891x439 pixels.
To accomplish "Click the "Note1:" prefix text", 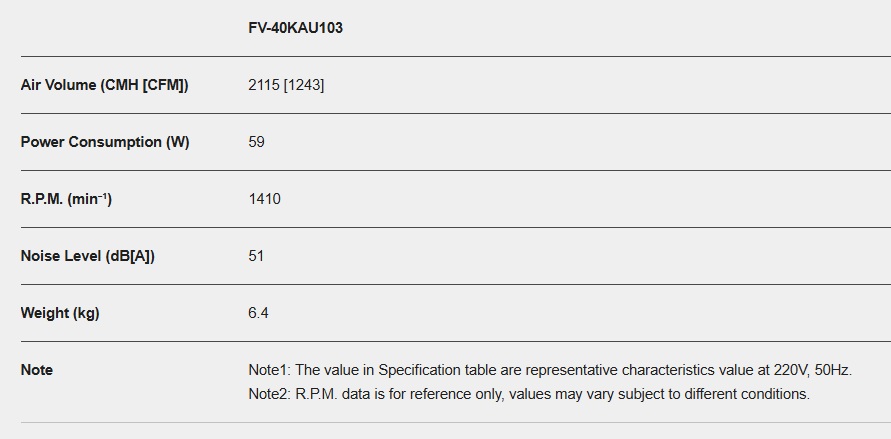I will click(x=270, y=370).
